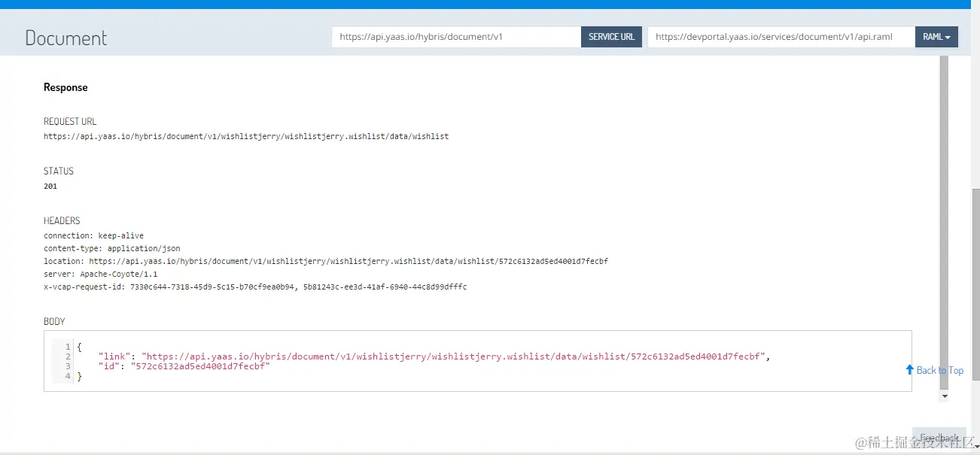Select the BODY label
This screenshot has height=455, width=980.
point(54,321)
